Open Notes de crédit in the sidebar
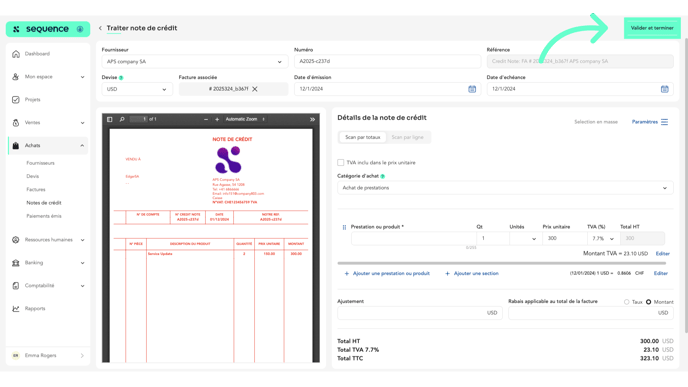The width and height of the screenshot is (688, 387). pyautogui.click(x=44, y=203)
